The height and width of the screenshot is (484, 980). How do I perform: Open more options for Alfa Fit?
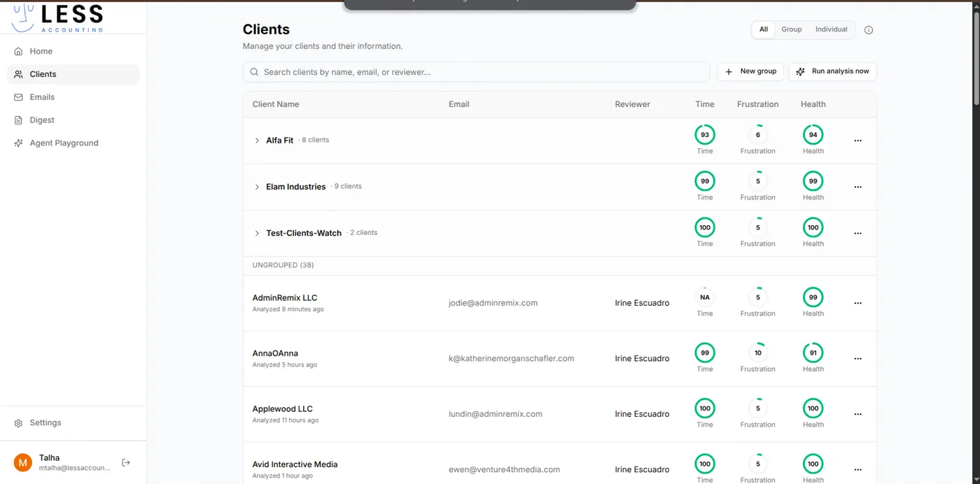click(857, 141)
